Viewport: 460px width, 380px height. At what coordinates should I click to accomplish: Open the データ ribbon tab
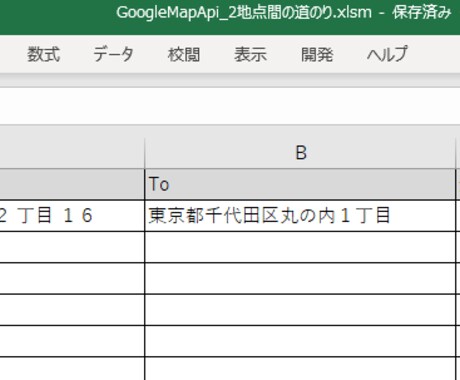113,54
